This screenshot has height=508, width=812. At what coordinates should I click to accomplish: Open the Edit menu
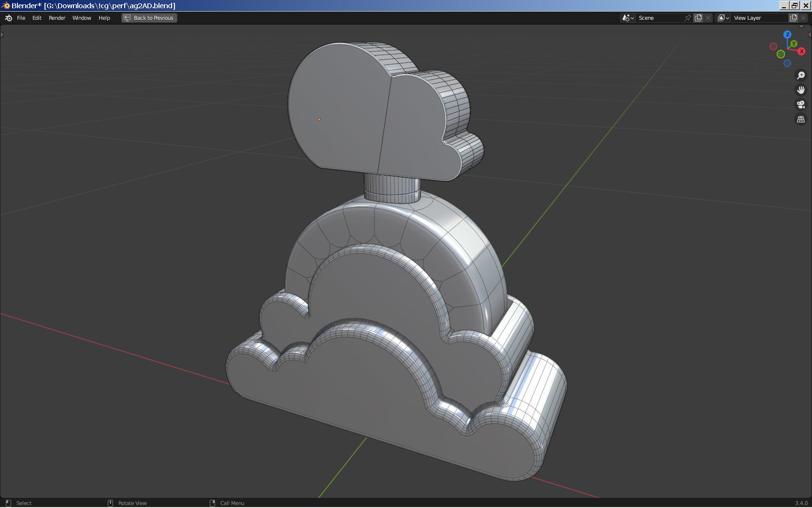click(37, 18)
